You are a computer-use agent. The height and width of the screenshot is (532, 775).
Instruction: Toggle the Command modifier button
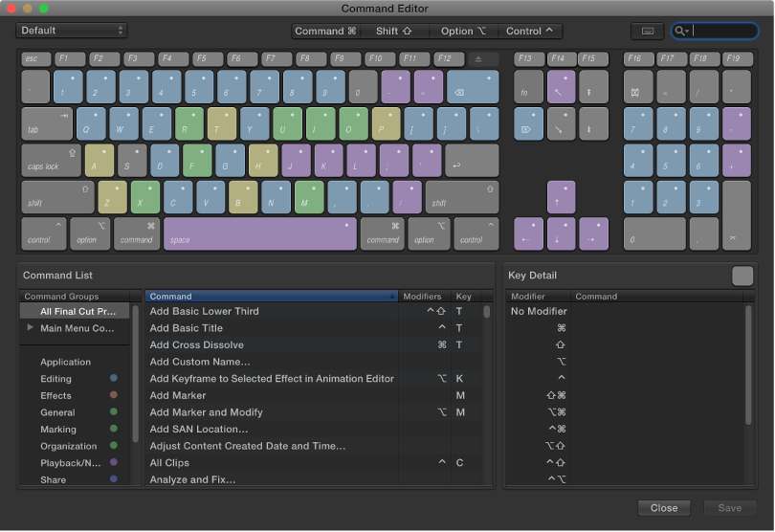[325, 32]
